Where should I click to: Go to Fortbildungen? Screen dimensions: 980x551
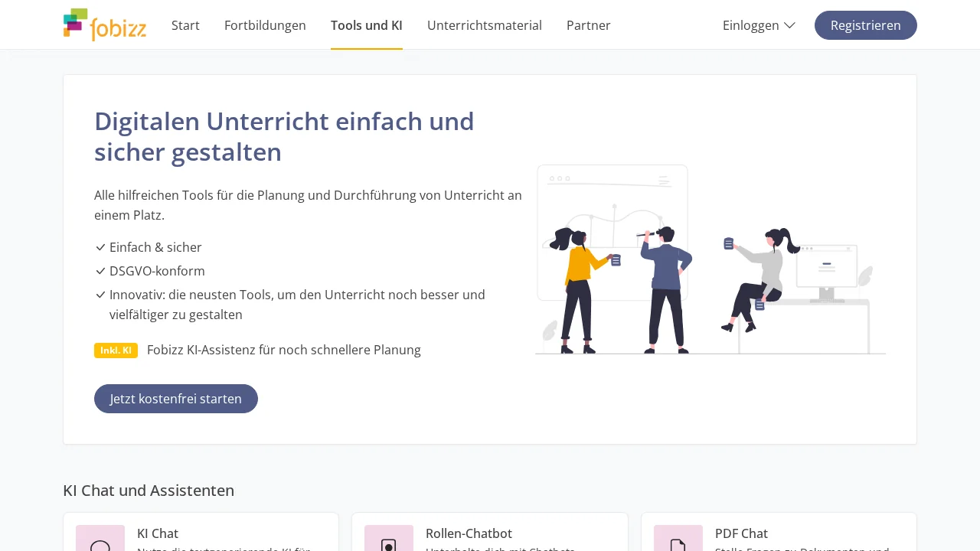(265, 25)
